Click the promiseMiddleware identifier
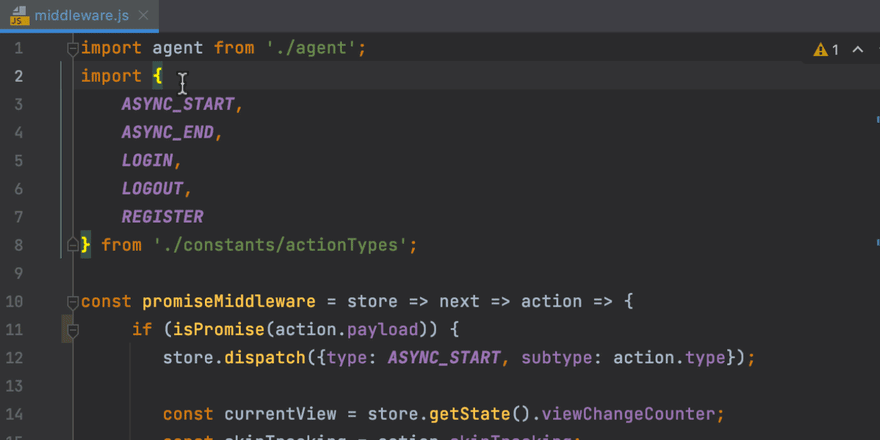Screen dimensions: 880x440 [x=229, y=301]
